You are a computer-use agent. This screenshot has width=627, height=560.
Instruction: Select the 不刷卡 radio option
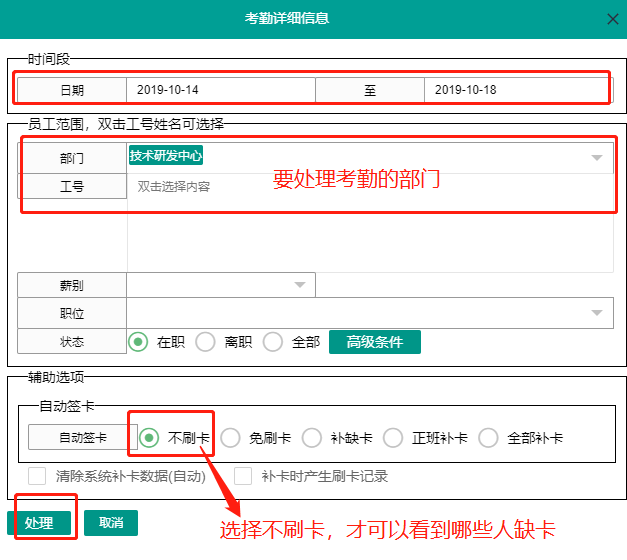pos(149,438)
